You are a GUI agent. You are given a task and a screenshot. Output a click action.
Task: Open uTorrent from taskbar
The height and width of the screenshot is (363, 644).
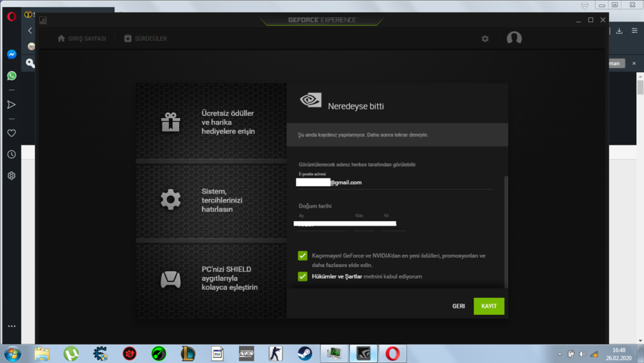(71, 354)
